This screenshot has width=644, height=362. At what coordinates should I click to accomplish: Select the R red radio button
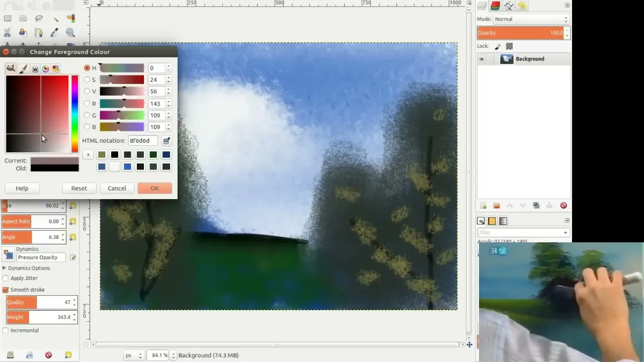[x=87, y=104]
